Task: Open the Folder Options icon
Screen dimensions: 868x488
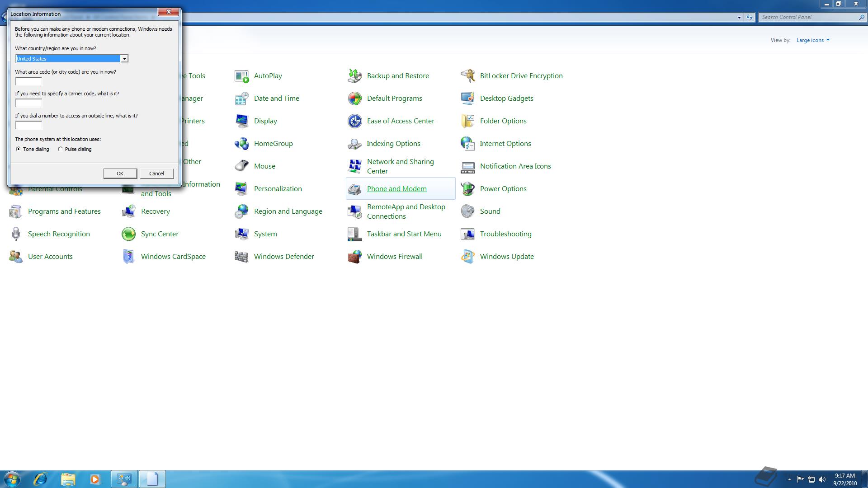Action: [x=467, y=121]
